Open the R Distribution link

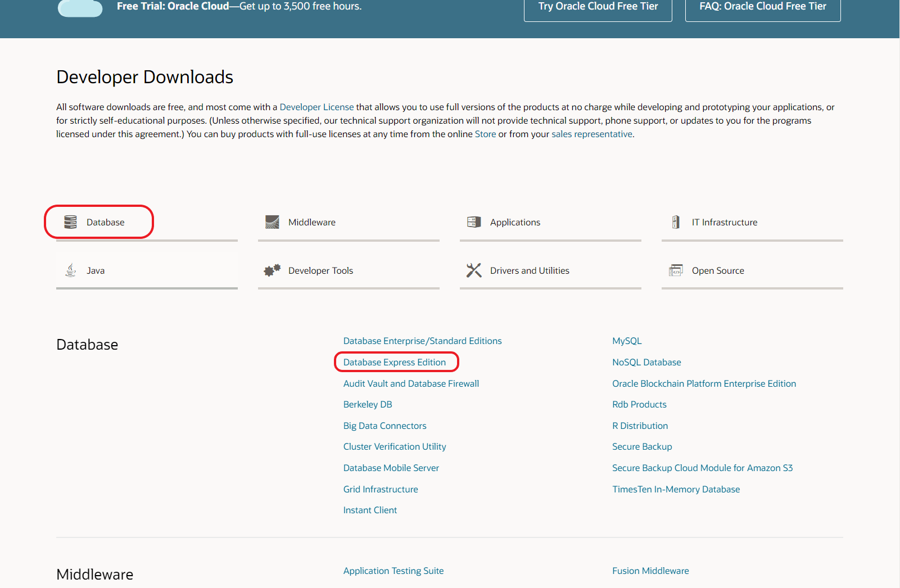point(640,426)
